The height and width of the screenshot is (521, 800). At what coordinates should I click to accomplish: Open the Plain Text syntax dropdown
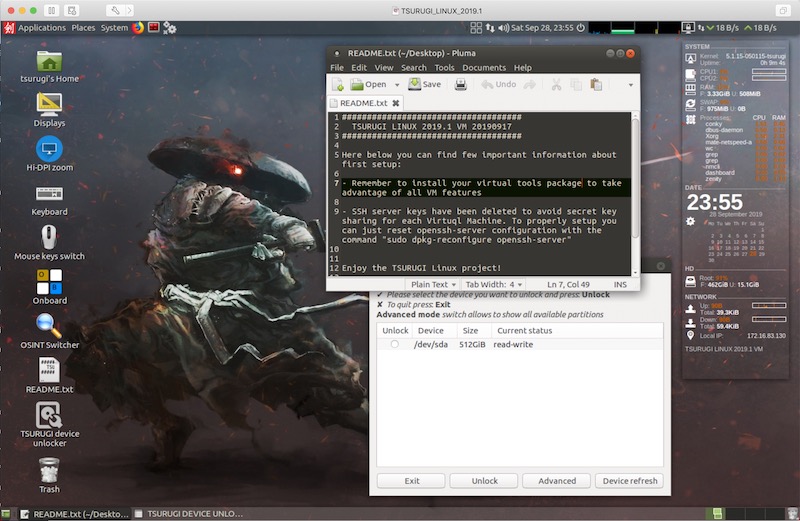[433, 284]
